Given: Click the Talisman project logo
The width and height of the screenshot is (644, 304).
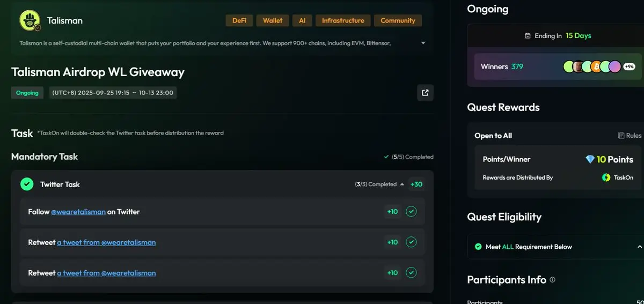Looking at the screenshot, I should pos(30,21).
